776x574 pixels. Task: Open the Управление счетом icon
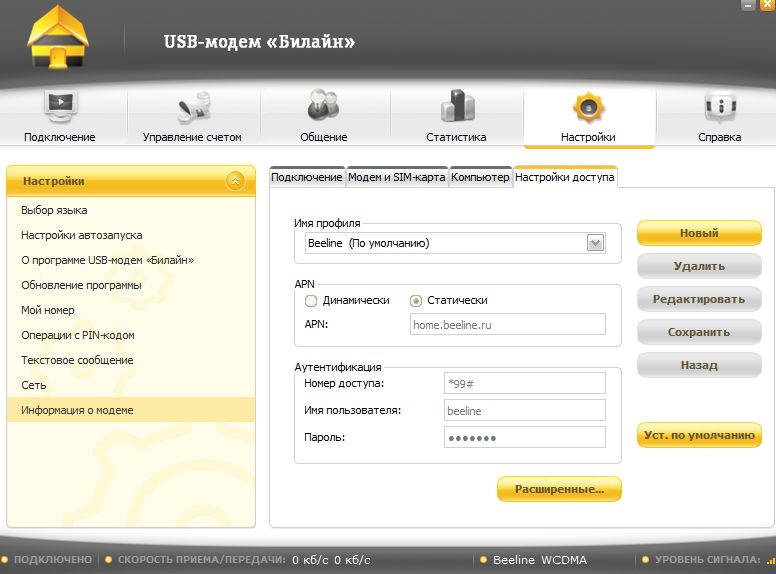(x=192, y=108)
